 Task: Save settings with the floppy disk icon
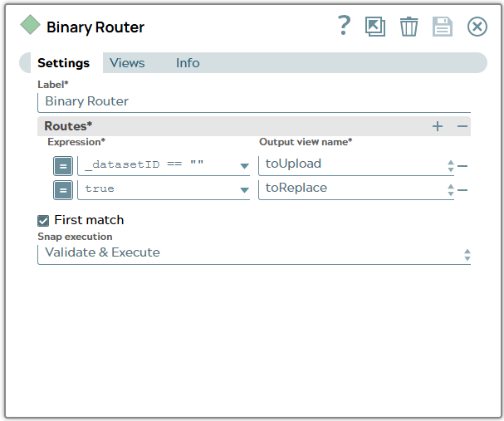[x=443, y=27]
